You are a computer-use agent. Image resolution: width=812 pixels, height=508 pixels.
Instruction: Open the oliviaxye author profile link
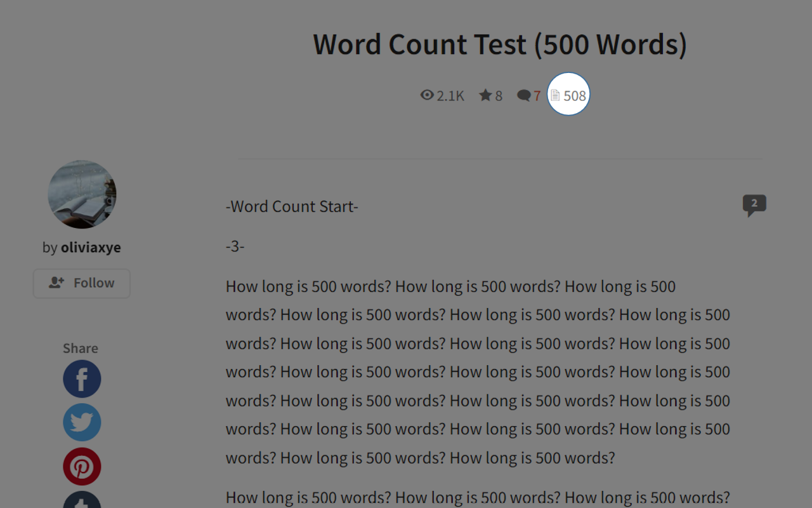pyautogui.click(x=91, y=248)
